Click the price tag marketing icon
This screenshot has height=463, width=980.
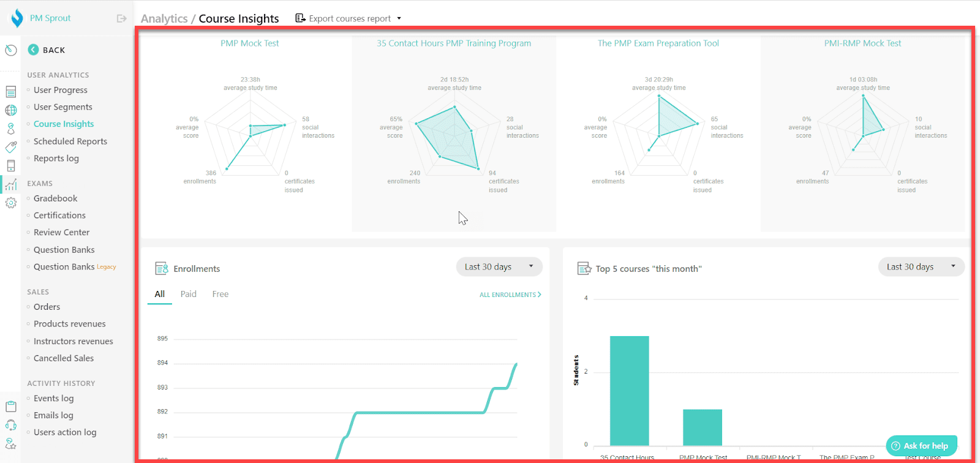[x=11, y=147]
